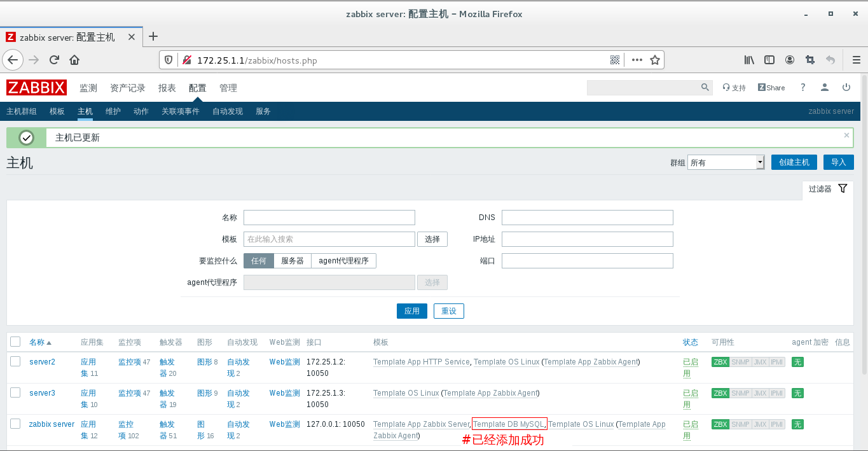Screen dimensions: 868x451
Task: Click the search magnifier icon
Action: coord(705,87)
